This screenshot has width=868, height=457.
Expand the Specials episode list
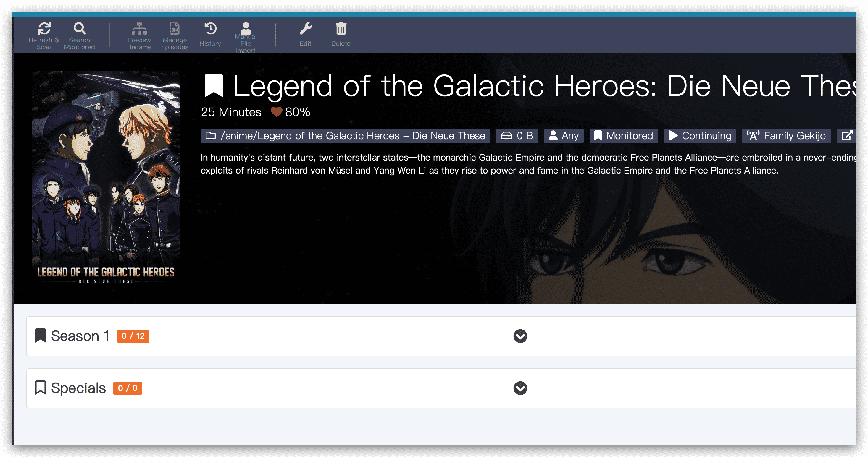tap(520, 388)
